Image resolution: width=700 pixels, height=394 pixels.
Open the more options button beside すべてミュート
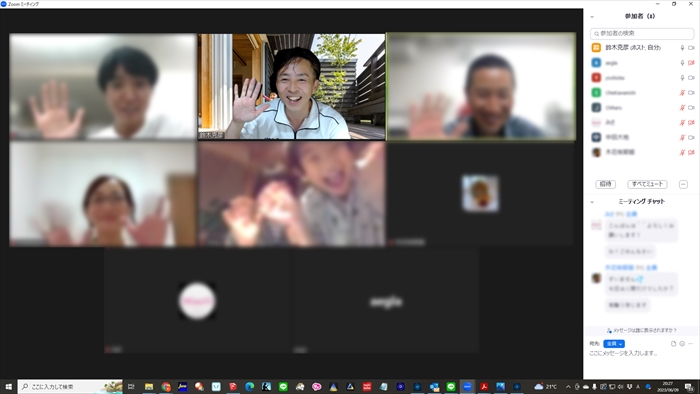click(x=683, y=184)
